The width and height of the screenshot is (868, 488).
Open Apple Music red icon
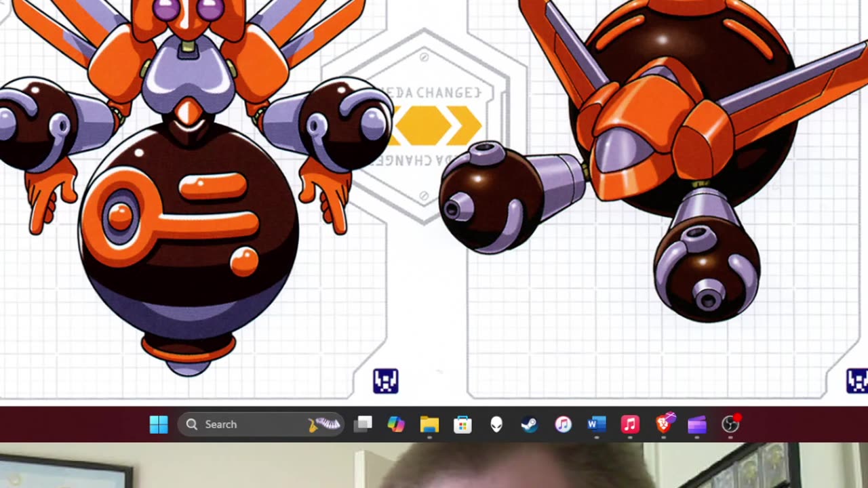pyautogui.click(x=630, y=424)
